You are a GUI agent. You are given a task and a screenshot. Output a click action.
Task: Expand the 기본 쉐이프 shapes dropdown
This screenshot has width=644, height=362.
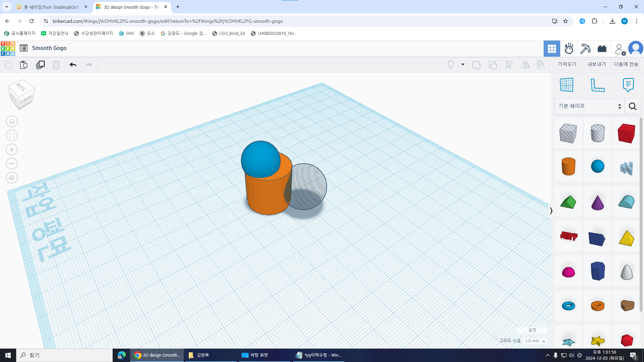tap(589, 106)
